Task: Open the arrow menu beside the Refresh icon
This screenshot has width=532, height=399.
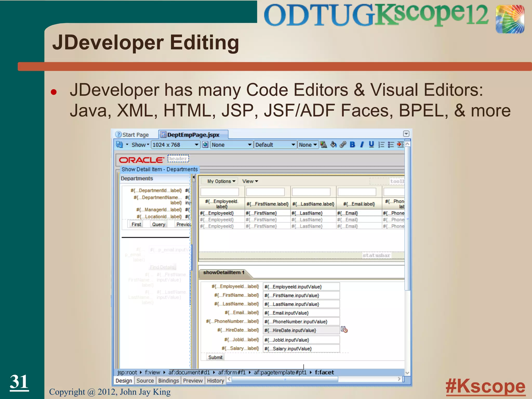Action: click(127, 145)
